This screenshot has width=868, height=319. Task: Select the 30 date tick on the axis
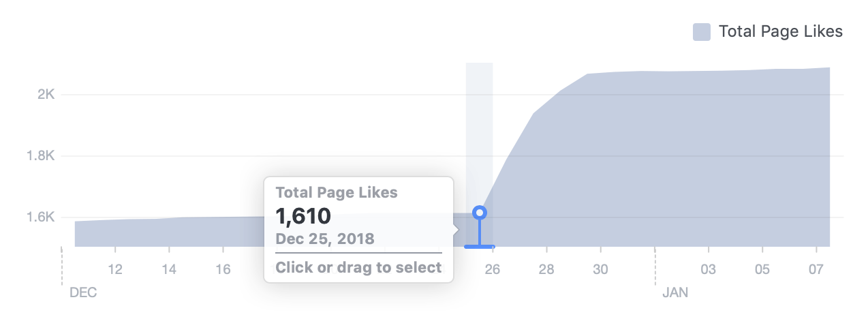pos(600,269)
